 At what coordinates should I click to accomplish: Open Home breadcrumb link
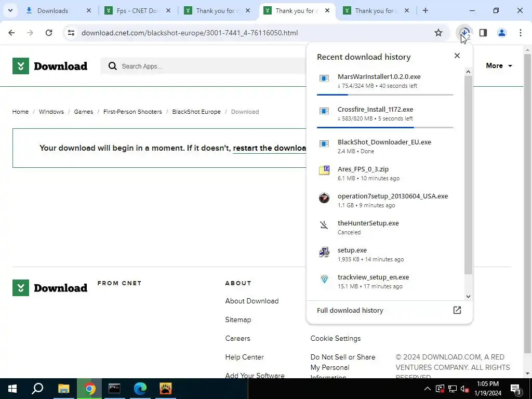[20, 112]
